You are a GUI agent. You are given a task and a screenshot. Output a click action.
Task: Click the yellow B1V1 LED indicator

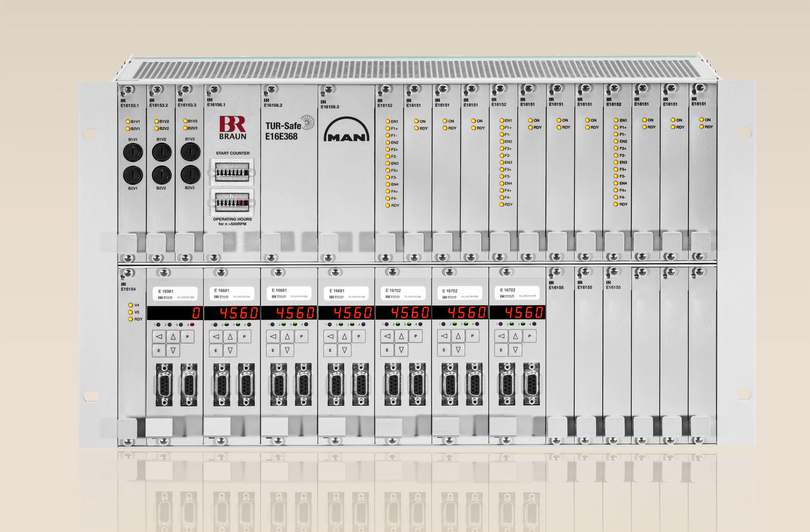[x=128, y=121]
